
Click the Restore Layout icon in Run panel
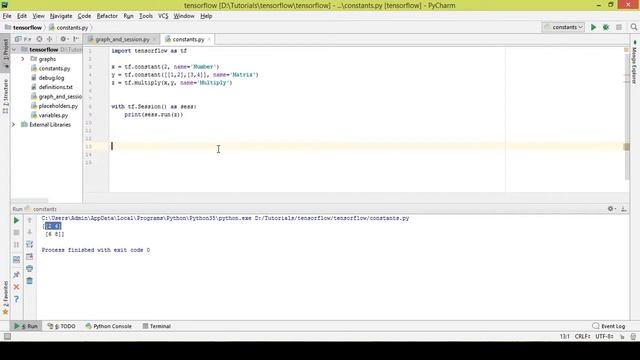[x=16, y=260]
